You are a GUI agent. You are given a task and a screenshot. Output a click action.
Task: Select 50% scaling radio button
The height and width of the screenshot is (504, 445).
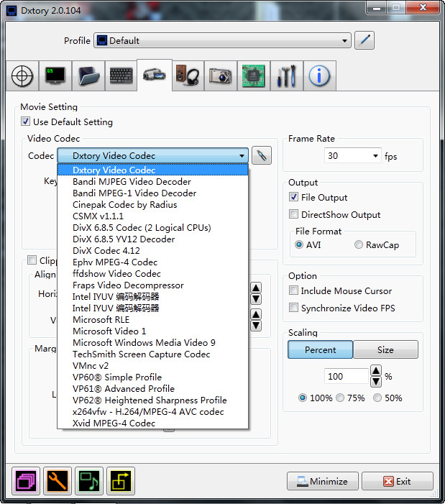point(377,398)
